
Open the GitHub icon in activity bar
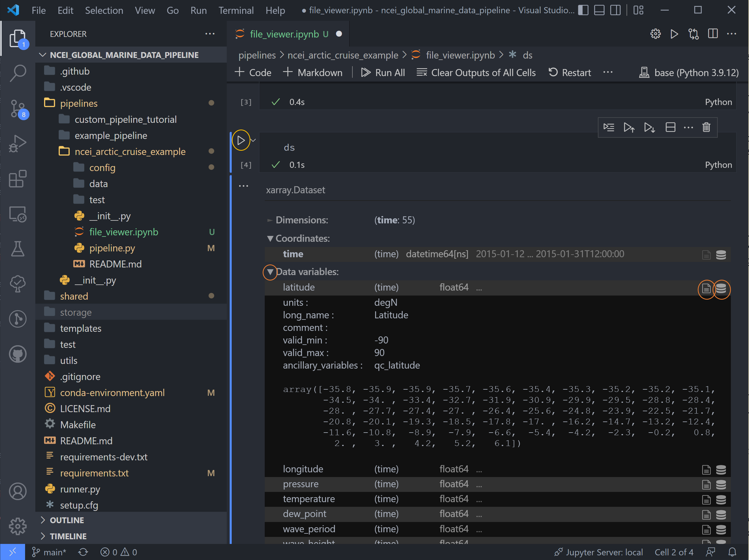[x=18, y=354]
